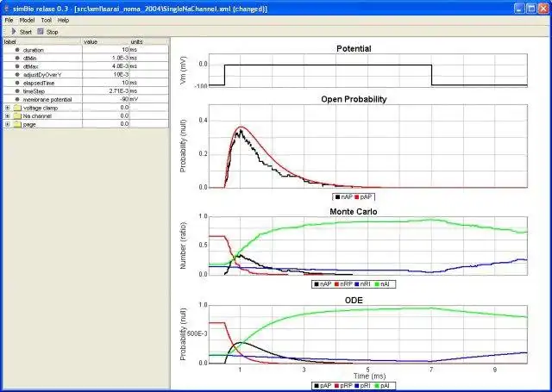552x392 pixels.
Task: Click the duration value cell showing 10
Action: [106, 50]
